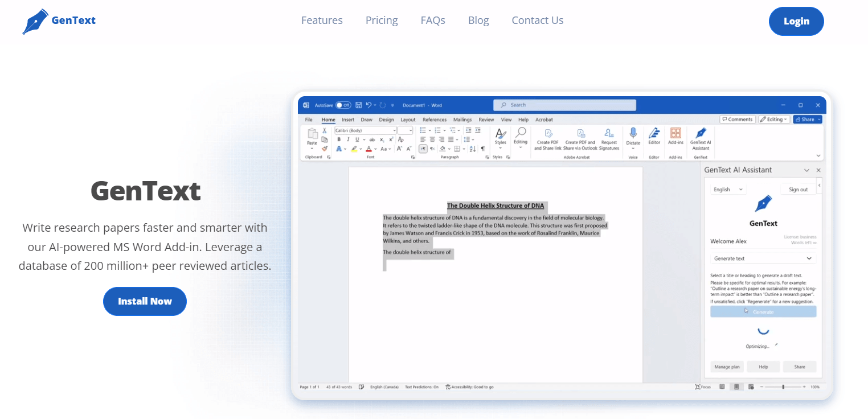Screen dimensions: 868x419
Task: Switch to the Draw ribbon tab
Action: click(x=367, y=120)
